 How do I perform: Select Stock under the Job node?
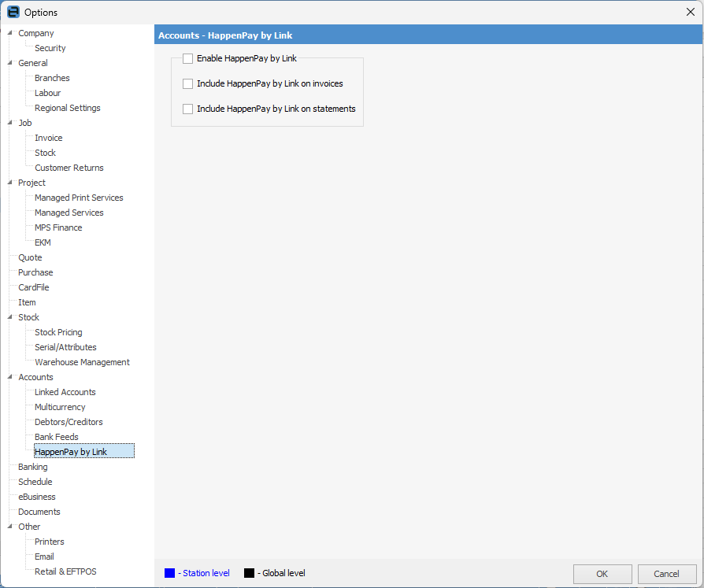[46, 153]
